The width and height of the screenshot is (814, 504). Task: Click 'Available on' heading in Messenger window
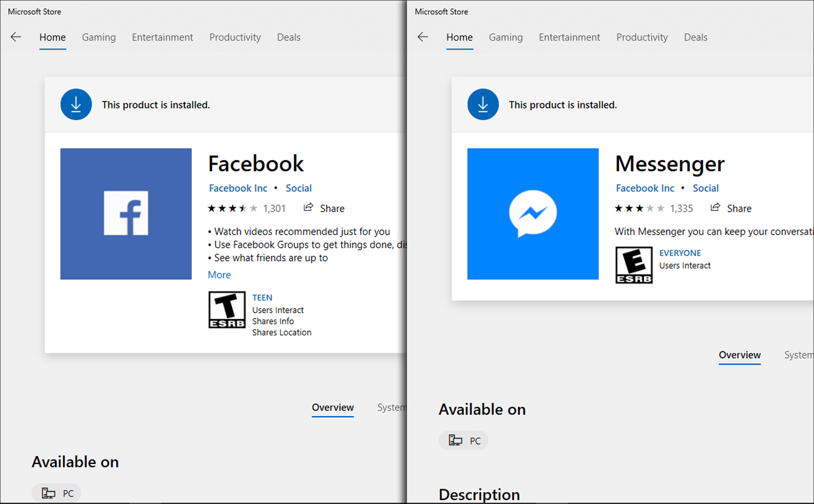pos(482,409)
